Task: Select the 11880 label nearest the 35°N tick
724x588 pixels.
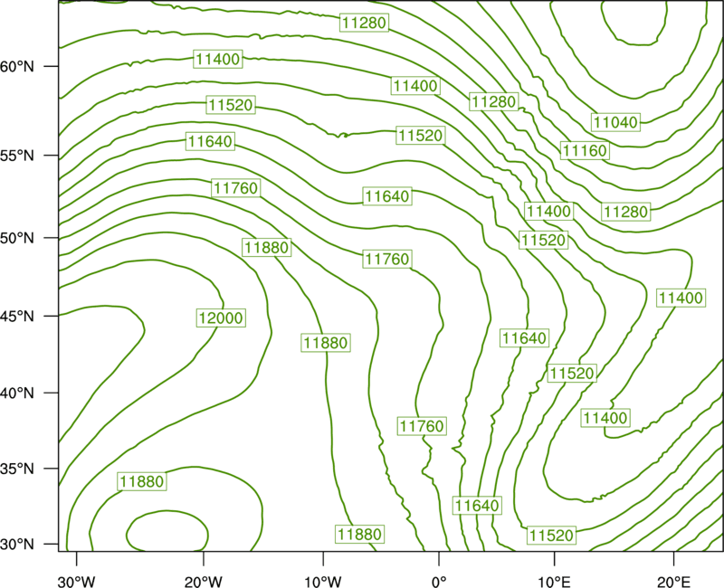Action: point(142,482)
